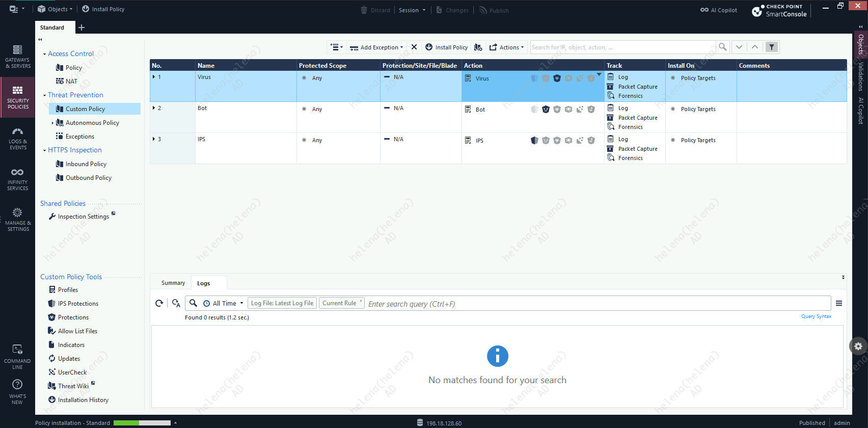Click the search magnifier in rule search
Viewport: 868px width, 428px height.
(x=722, y=47)
